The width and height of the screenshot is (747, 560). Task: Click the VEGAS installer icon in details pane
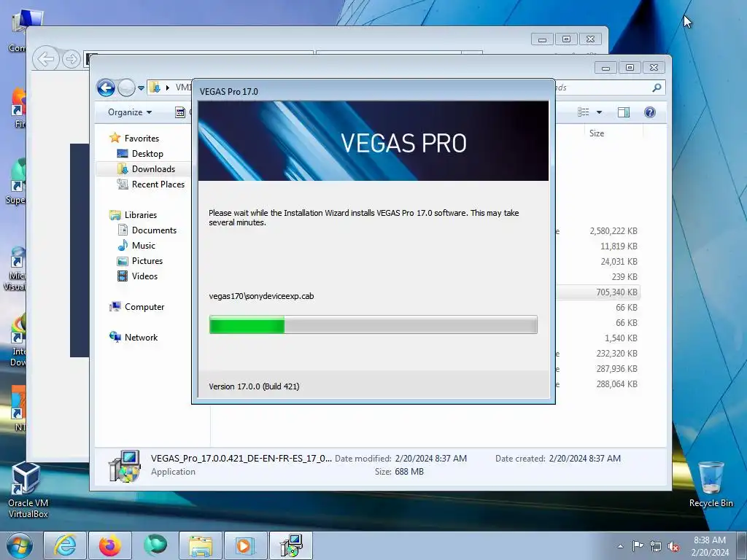click(x=124, y=466)
